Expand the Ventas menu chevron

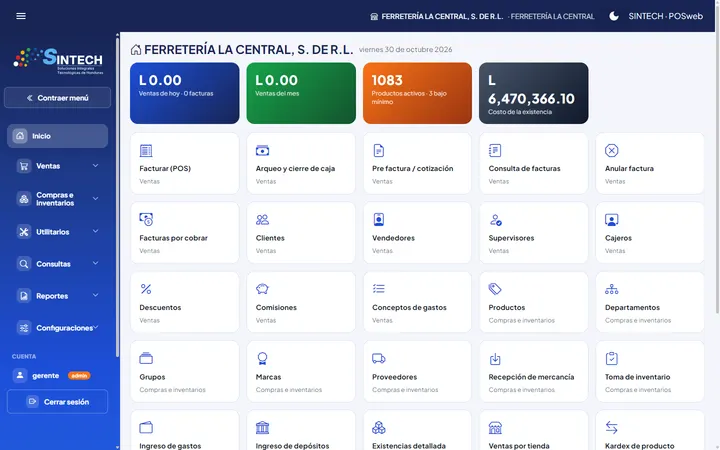click(95, 165)
